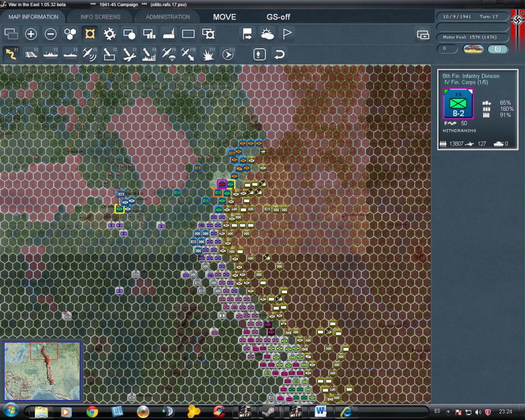Click the plain rectangle toolbar icon
Viewport: 525px width, 420px height.
click(x=188, y=34)
